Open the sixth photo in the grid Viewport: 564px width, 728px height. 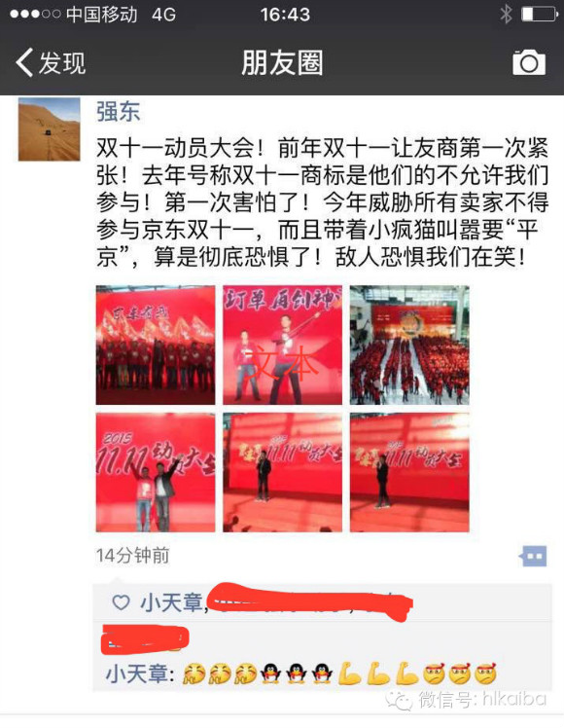409,472
